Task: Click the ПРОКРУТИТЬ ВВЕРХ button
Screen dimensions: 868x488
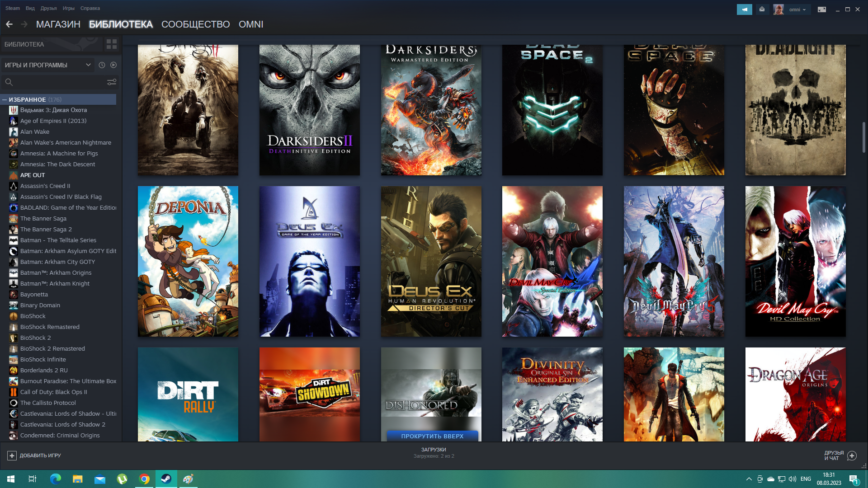Action: [x=432, y=436]
